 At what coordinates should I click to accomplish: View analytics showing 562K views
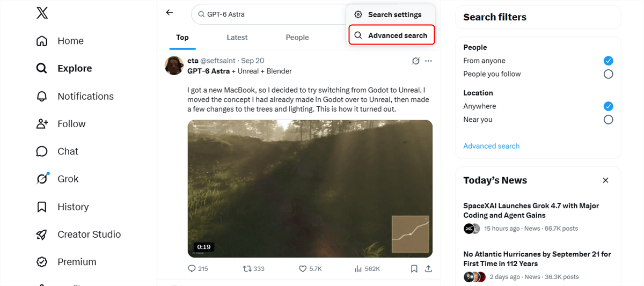[367, 268]
